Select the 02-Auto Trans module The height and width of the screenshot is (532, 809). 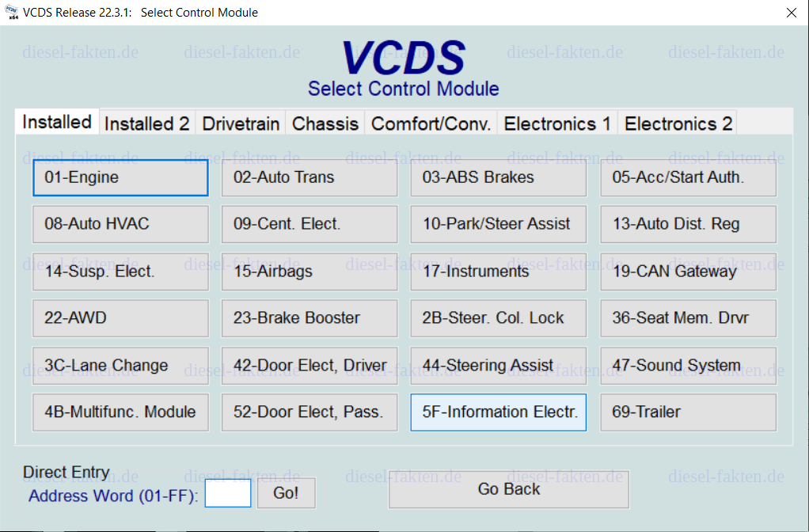pos(310,177)
